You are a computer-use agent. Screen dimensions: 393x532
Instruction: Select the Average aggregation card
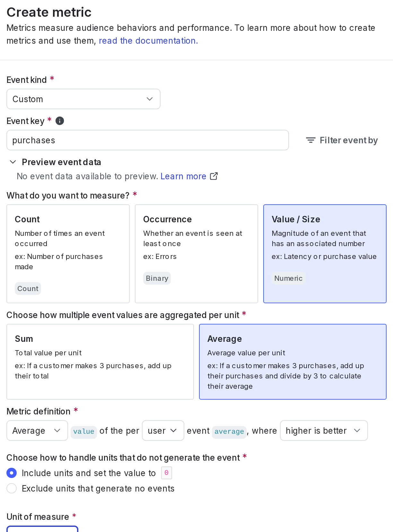point(293,362)
